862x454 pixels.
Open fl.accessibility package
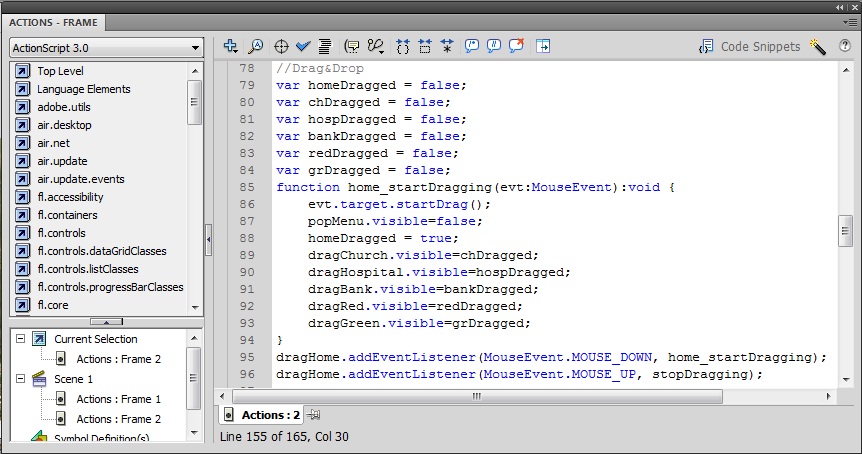pos(70,197)
